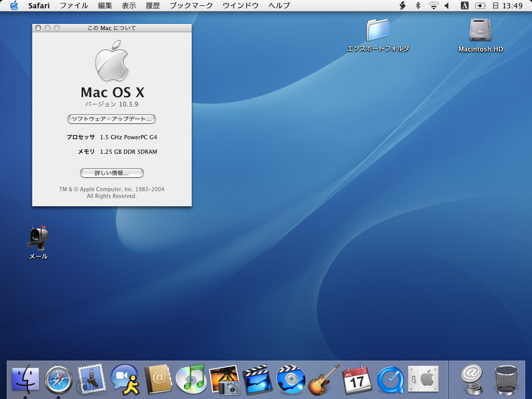532x399 pixels.
Task: Open the ファイル menu
Action: pos(74,5)
